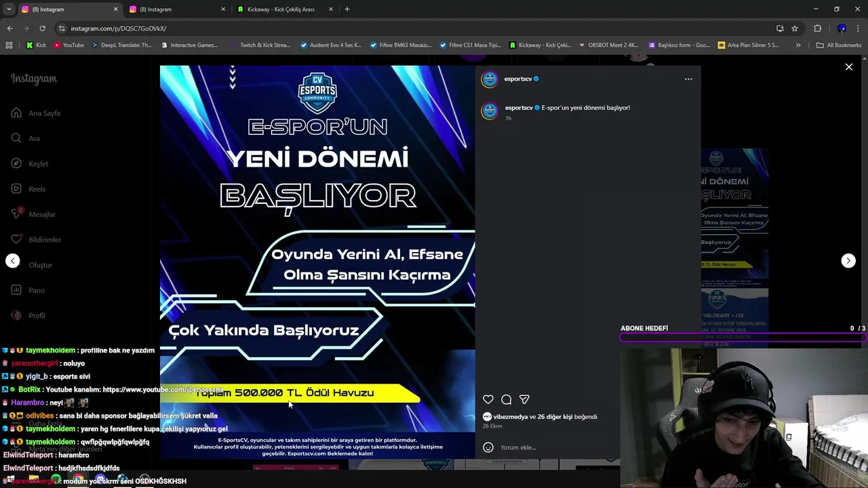This screenshot has width=868, height=488.
Task: Click the post image
Action: pyautogui.click(x=317, y=262)
